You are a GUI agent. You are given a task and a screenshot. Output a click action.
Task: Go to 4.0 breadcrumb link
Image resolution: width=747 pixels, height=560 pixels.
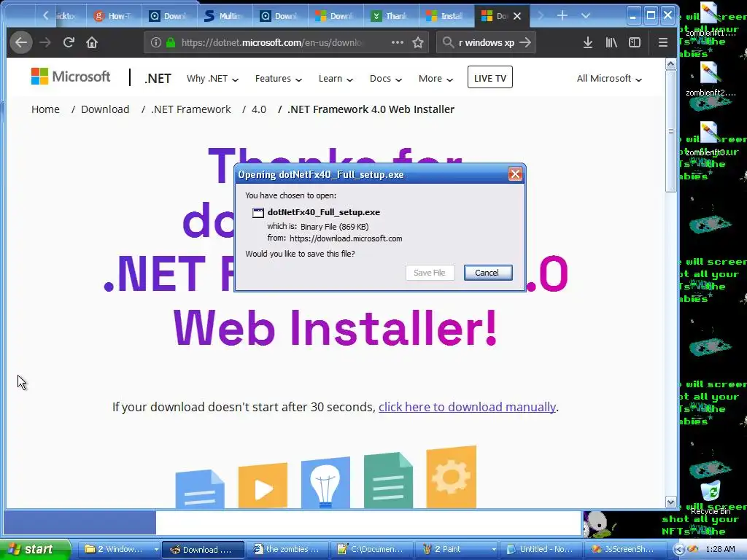259,109
